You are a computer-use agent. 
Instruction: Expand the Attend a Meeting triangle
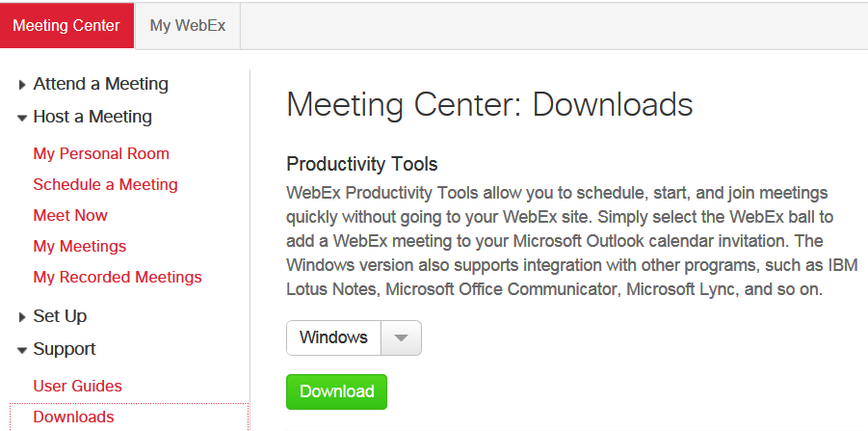click(21, 85)
